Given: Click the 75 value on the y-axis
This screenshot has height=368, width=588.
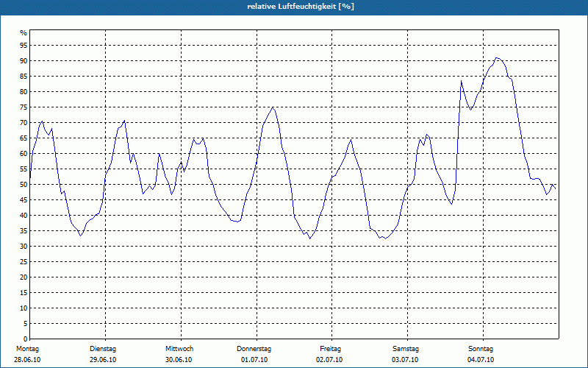Looking at the screenshot, I should coord(24,107).
